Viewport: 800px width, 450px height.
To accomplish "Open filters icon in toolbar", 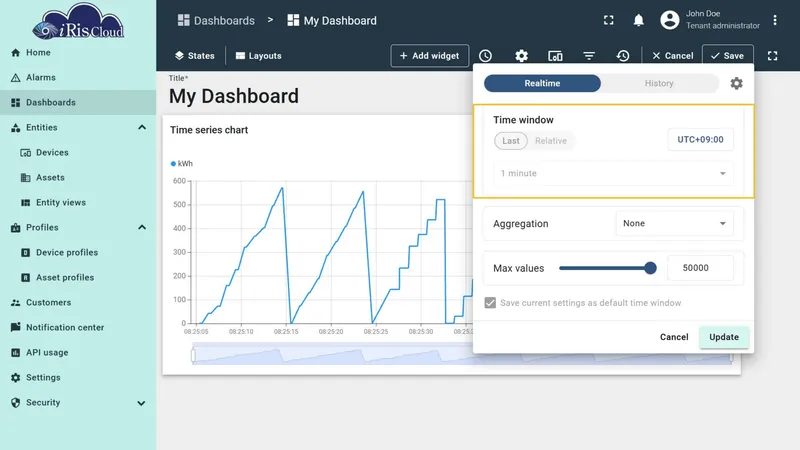I will tap(589, 56).
